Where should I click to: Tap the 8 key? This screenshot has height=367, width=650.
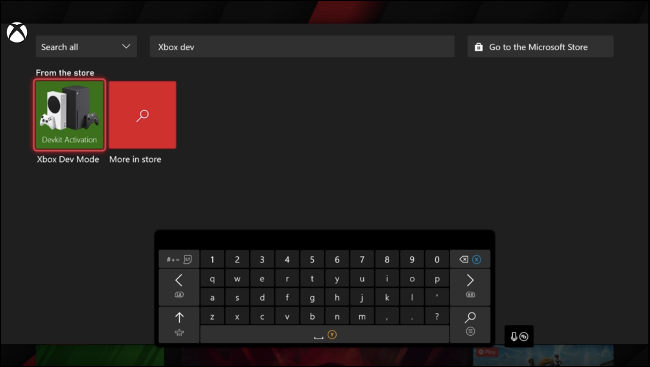387,259
